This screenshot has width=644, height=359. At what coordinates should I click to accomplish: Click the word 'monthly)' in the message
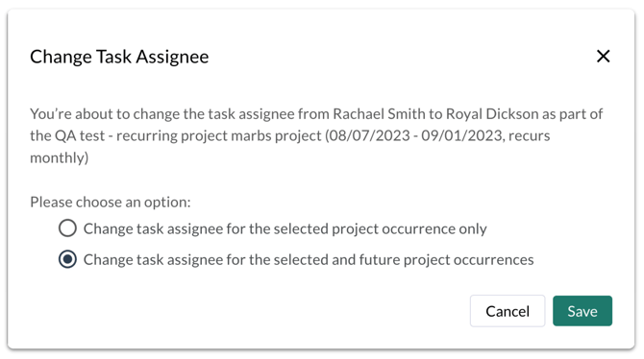pyautogui.click(x=60, y=157)
